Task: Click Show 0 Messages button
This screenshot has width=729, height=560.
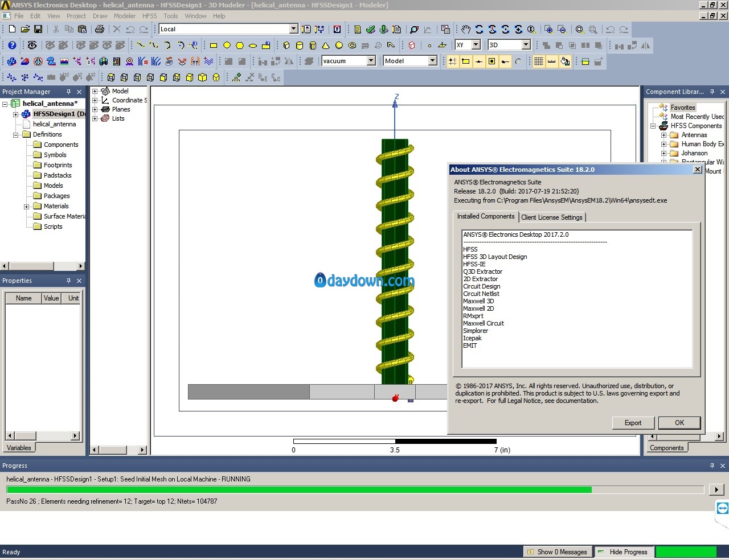Action: [x=557, y=552]
